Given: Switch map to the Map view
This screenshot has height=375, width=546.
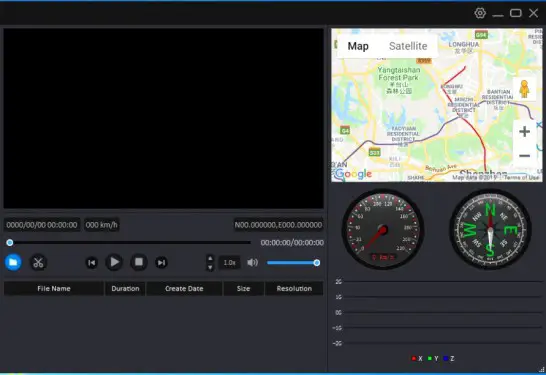Looking at the screenshot, I should click(x=358, y=46).
